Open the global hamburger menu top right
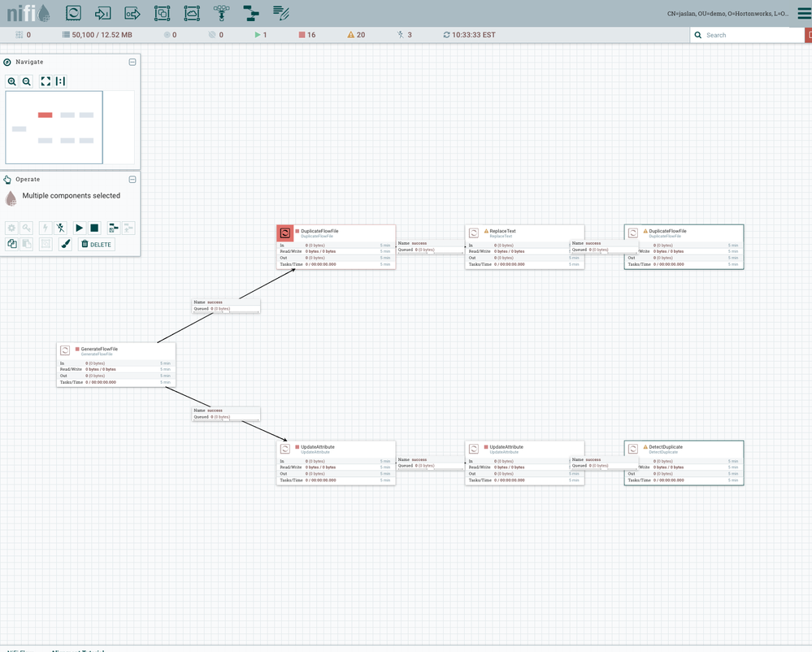 [x=803, y=13]
